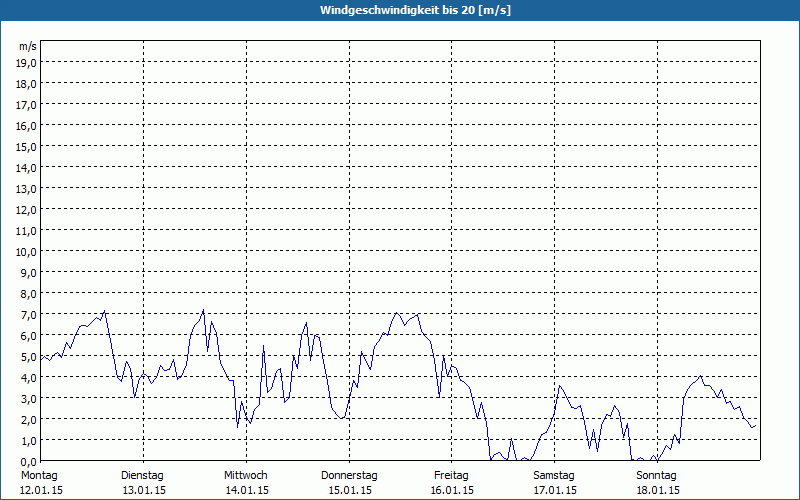The image size is (800, 500).
Task: Select the '18,0' y-axis label
Action: pos(26,84)
